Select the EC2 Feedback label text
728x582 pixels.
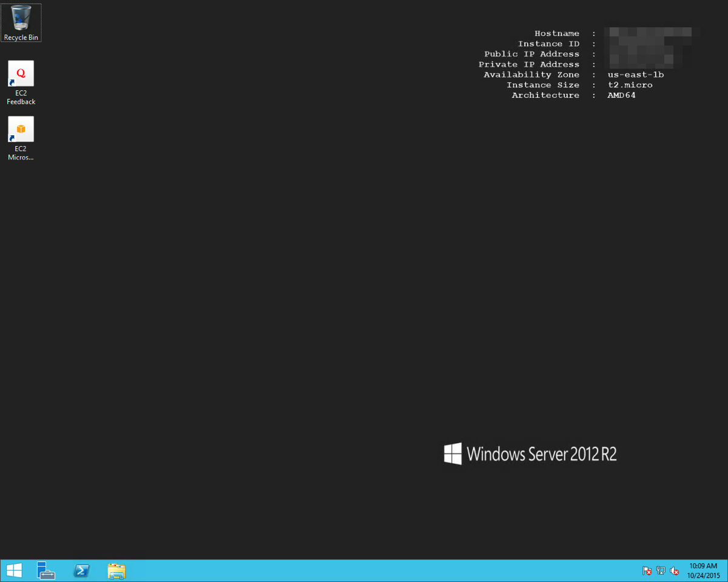pos(21,98)
